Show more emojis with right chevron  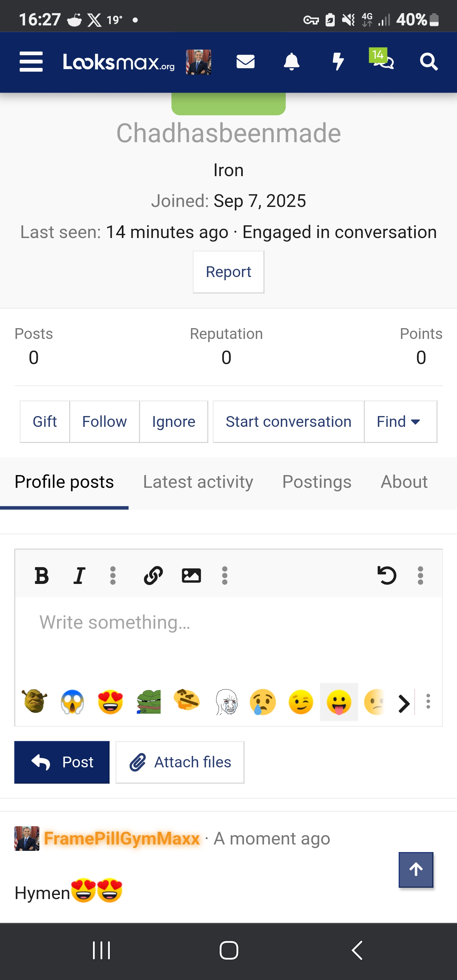click(404, 703)
